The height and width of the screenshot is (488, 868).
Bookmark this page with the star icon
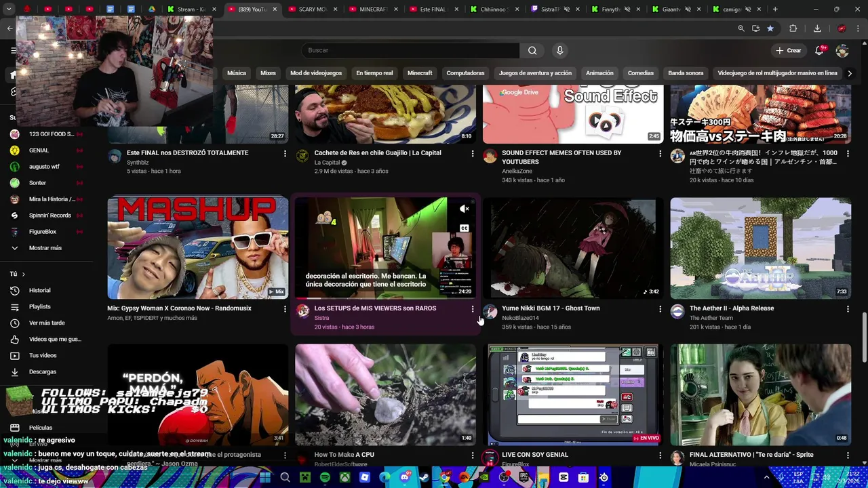click(x=770, y=28)
